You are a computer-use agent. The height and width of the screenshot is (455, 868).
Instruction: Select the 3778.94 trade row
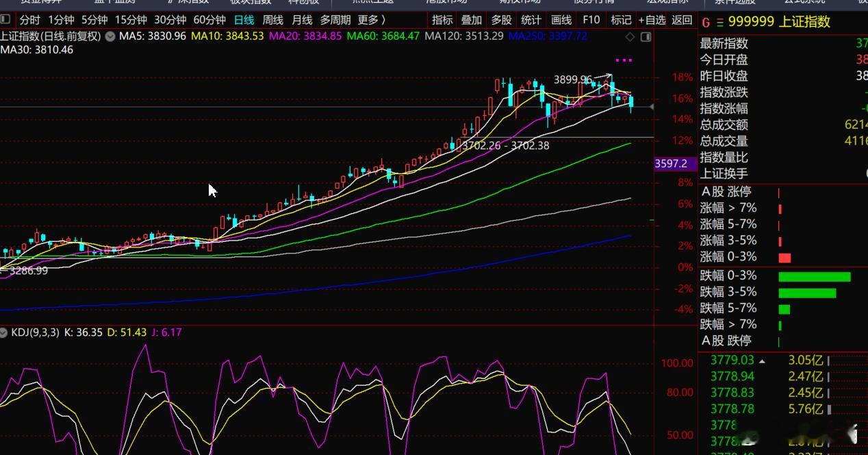coord(782,376)
